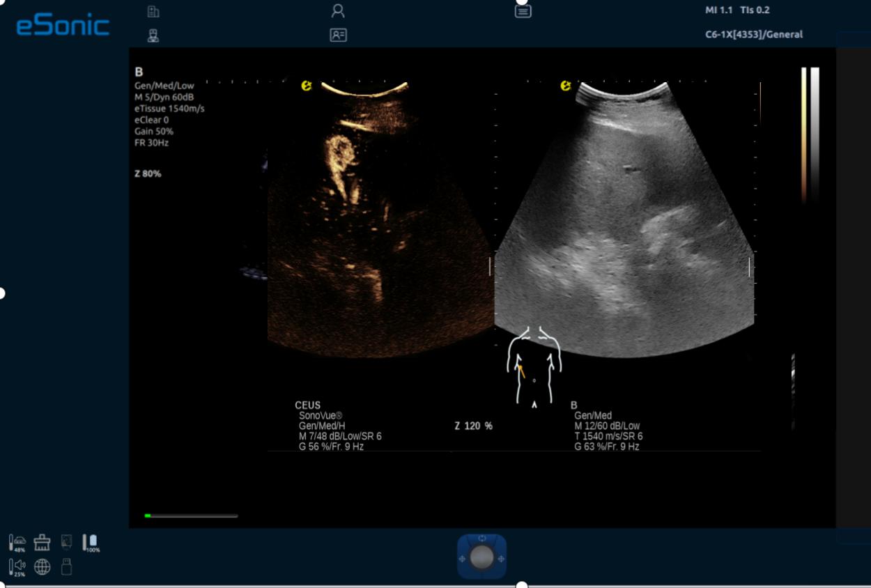Click the USB drive icon
This screenshot has height=588, width=871.
coord(67,566)
